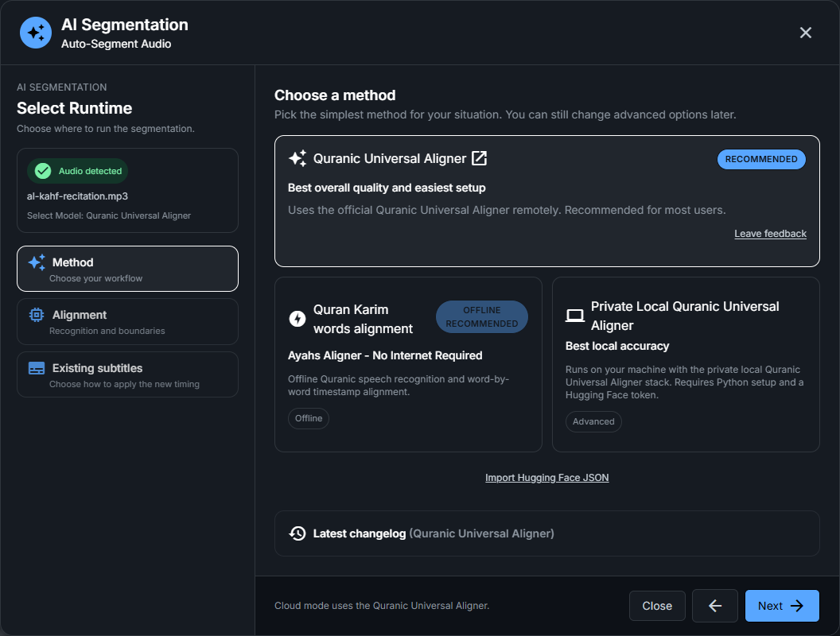
Task: Go back with the left arrow button
Action: click(x=714, y=606)
